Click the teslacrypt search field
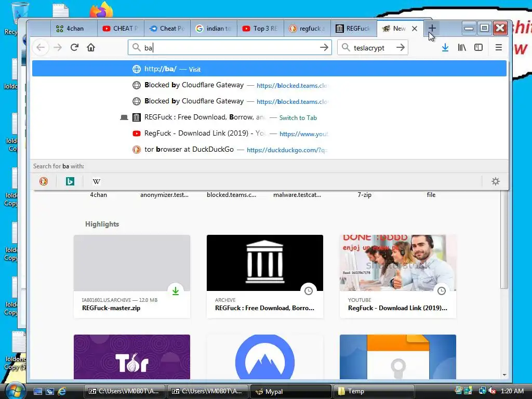The width and height of the screenshot is (532, 399). pos(371,48)
